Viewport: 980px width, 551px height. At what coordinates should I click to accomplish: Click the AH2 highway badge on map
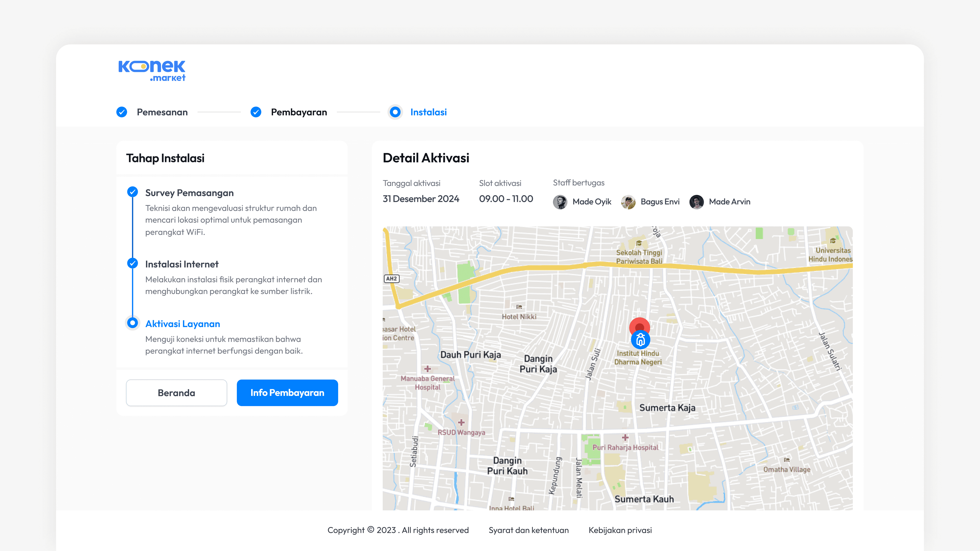click(391, 279)
